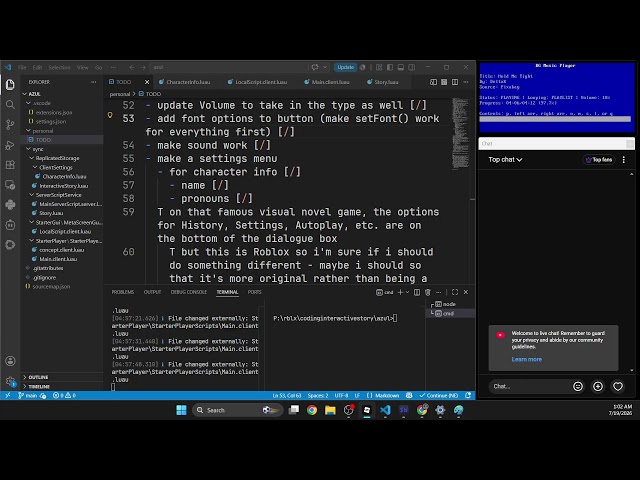The height and width of the screenshot is (480, 640).
Task: Open the emoji picker in chat
Action: coord(578,386)
